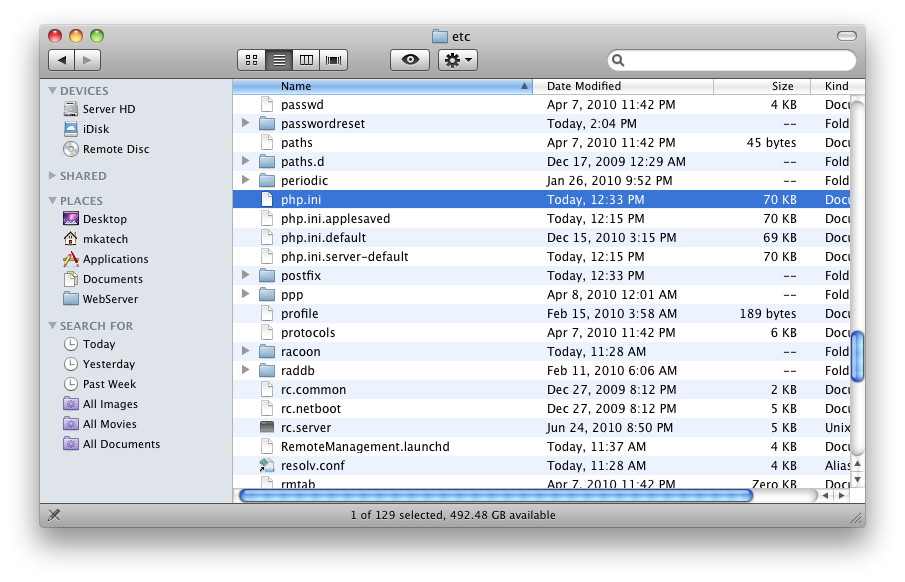Switch to icon view
Image resolution: width=905 pixels, height=582 pixels.
252,60
